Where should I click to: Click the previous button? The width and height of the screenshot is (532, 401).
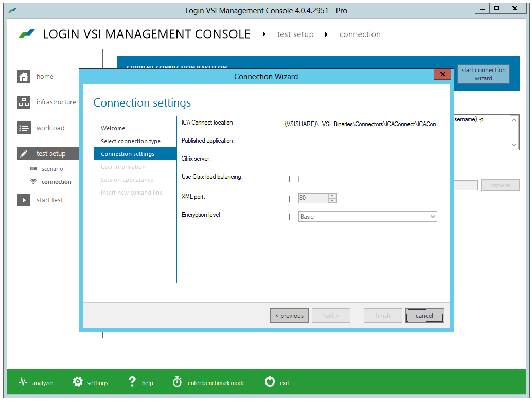coord(290,316)
